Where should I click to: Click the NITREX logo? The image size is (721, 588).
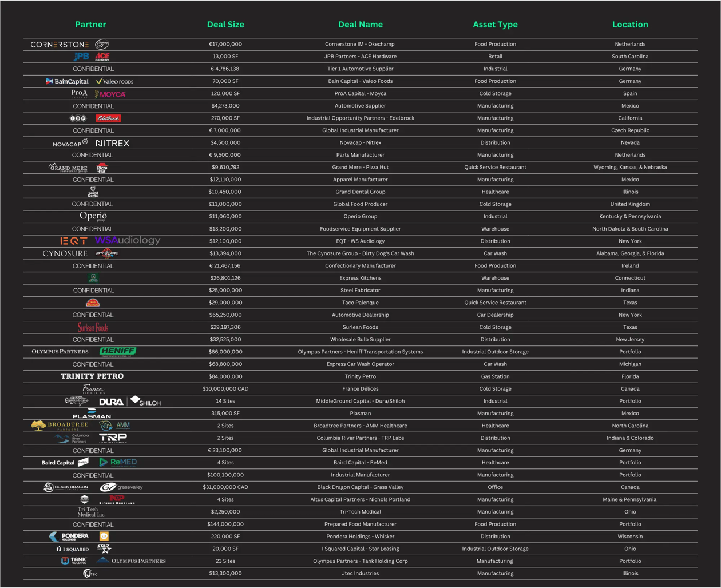tap(112, 143)
